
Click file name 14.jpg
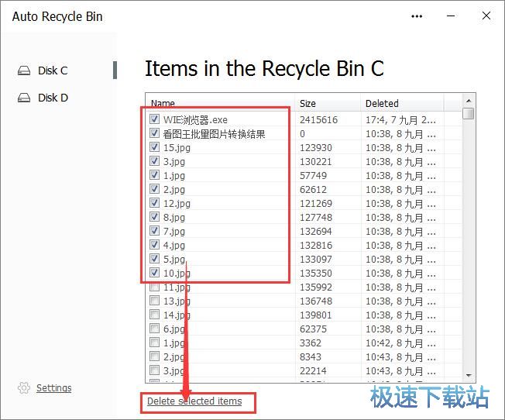pyautogui.click(x=177, y=315)
